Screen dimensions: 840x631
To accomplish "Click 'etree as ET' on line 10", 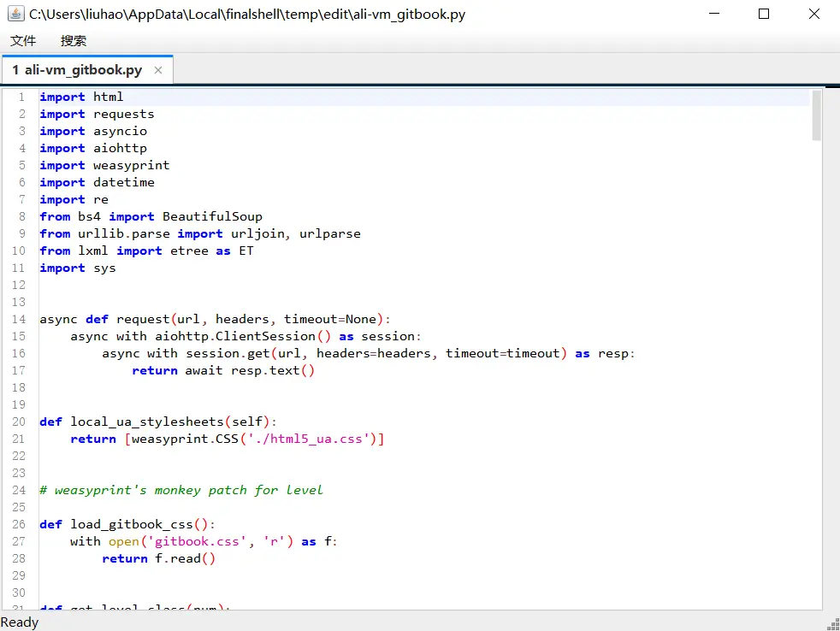I will click(211, 251).
